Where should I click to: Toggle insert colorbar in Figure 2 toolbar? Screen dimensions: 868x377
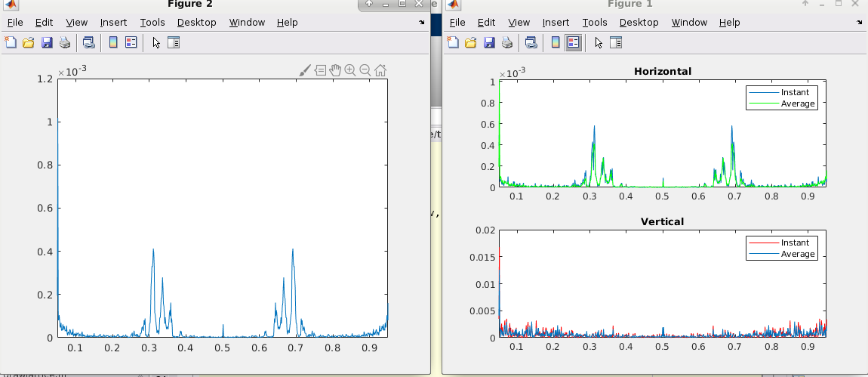113,42
